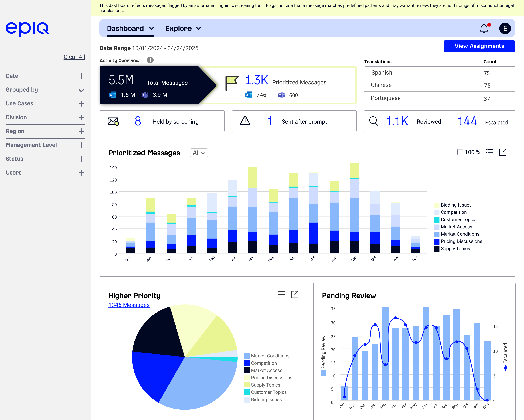Click the 5.5M Total Messages card
The width and height of the screenshot is (524, 420).
(158, 85)
